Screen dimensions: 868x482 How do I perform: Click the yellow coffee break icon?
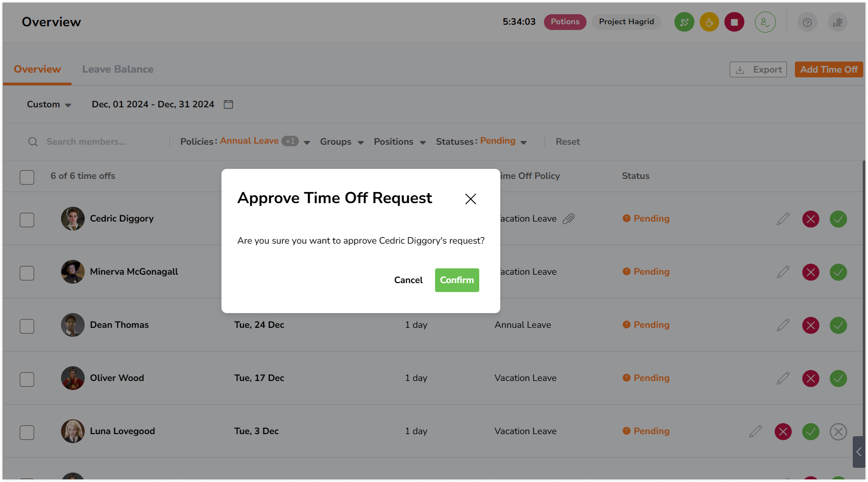pos(709,22)
